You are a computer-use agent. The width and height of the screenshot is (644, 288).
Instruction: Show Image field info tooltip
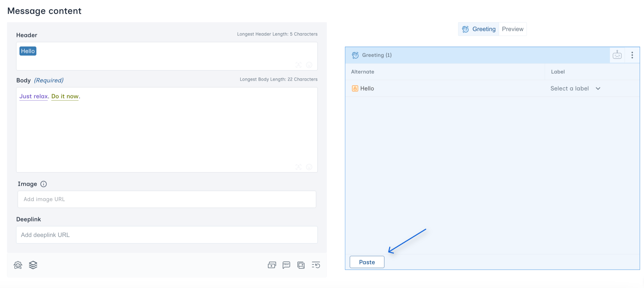pos(43,184)
